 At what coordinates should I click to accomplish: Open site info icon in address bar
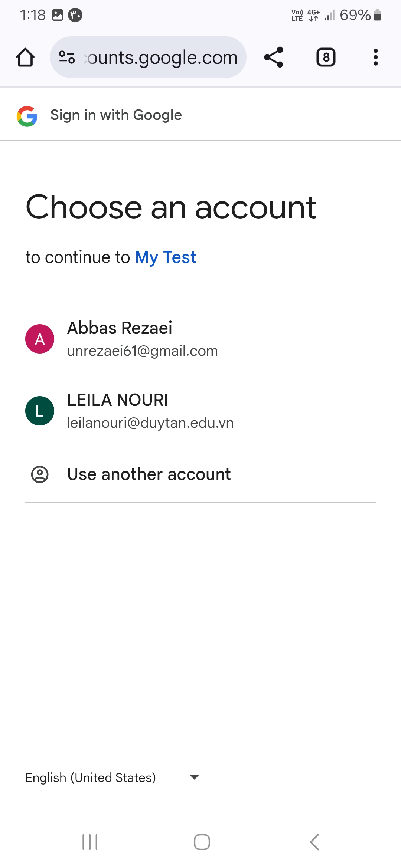[67, 57]
